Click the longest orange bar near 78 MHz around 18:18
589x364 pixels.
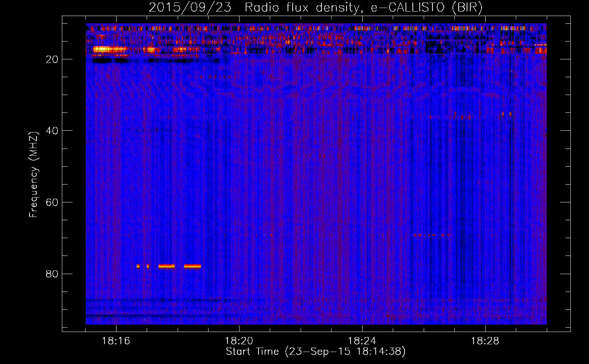(192, 266)
